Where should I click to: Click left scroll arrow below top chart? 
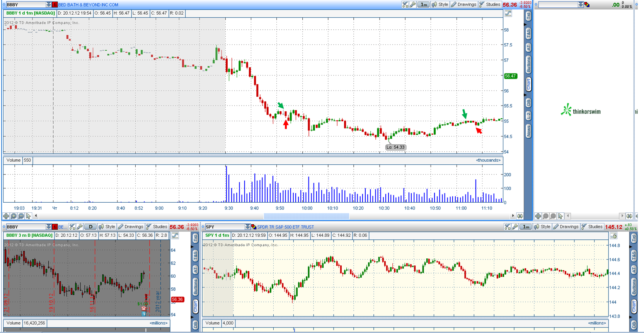(x=36, y=216)
